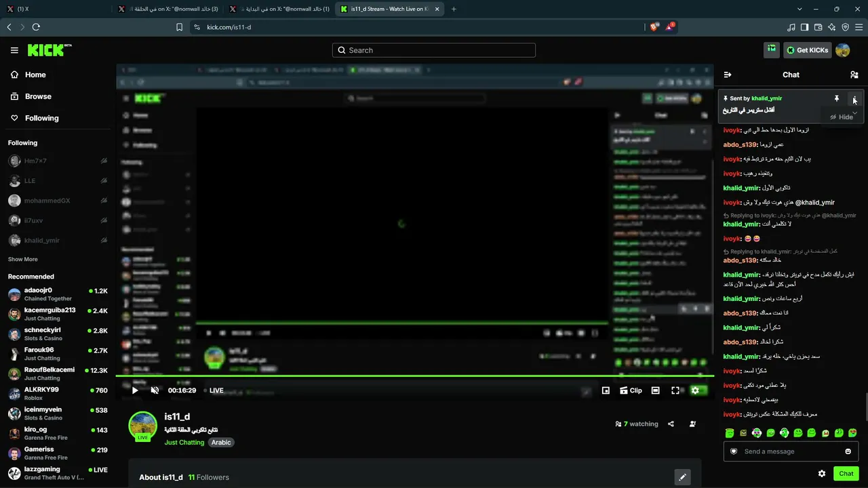Open a new browser tab
Viewport: 868px width, 488px height.
[454, 9]
